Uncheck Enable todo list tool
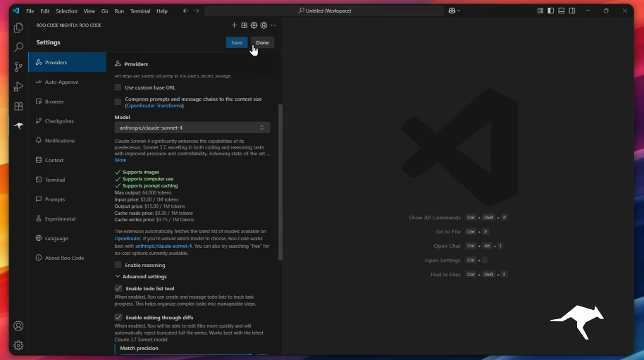Screen dimensions: 644x360 pos(118,289)
